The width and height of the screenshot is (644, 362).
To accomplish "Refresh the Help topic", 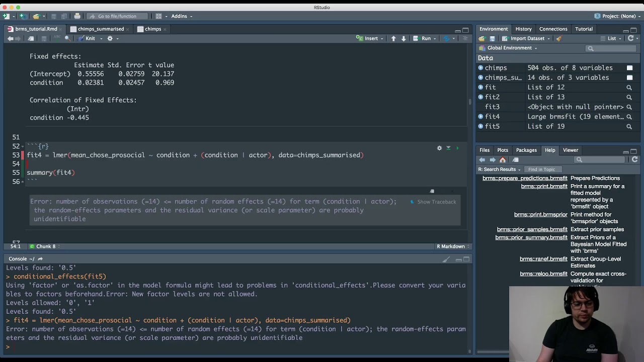I will coord(635,160).
